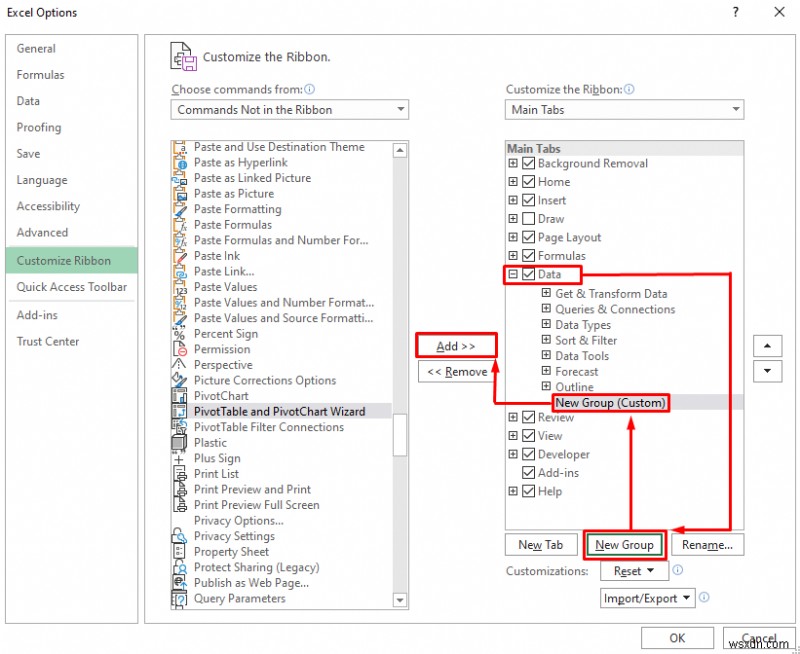Click the Paste as Picture icon

click(180, 194)
